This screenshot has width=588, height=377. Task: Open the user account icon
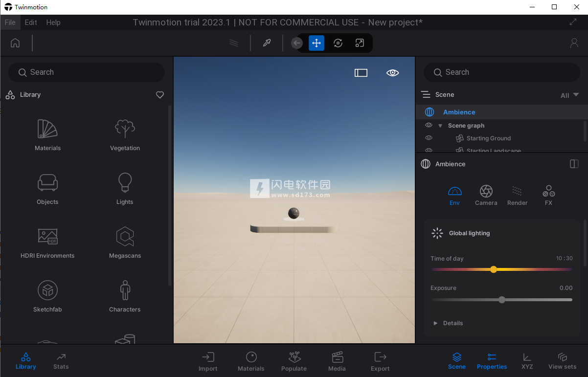(574, 43)
